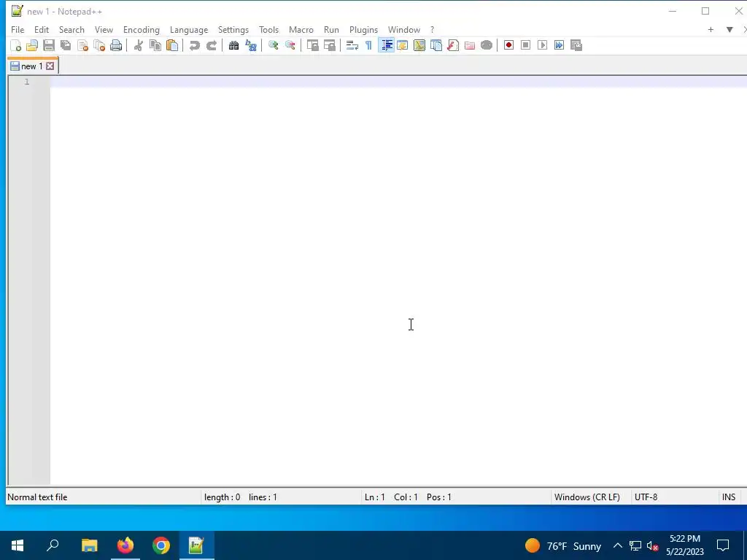This screenshot has width=747, height=560.
Task: Click the Close document toolbar icon
Action: (82, 45)
